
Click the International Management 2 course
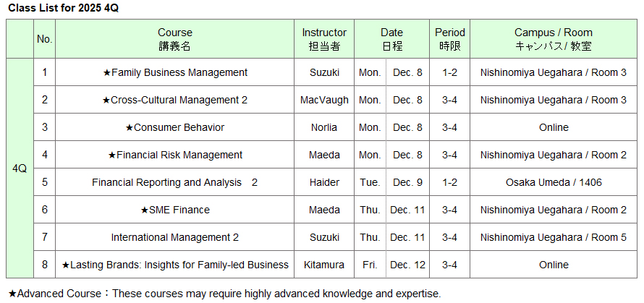pos(175,237)
